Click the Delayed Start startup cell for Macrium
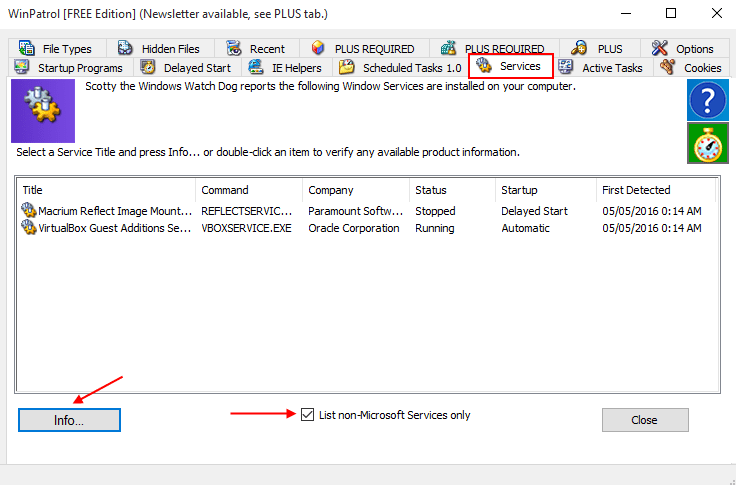Viewport: 736px width, 485px height. click(x=534, y=211)
